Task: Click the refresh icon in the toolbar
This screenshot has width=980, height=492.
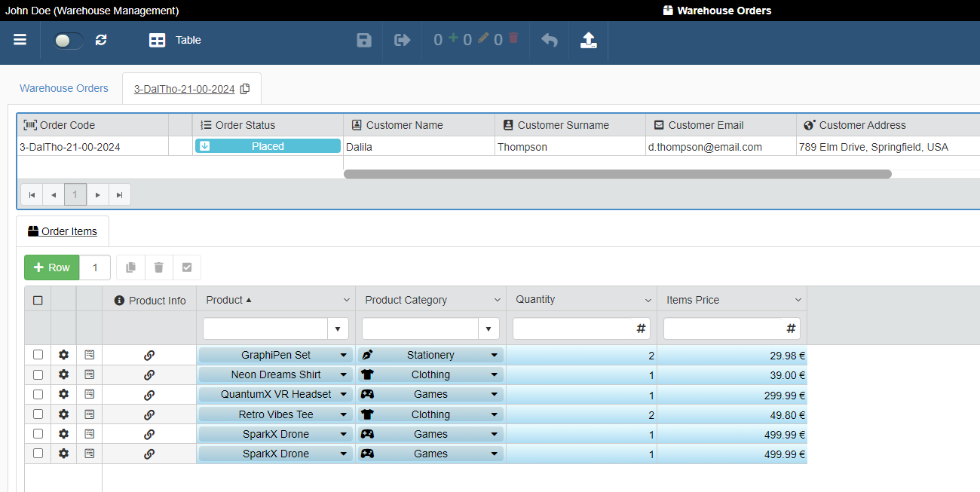Action: tap(101, 40)
